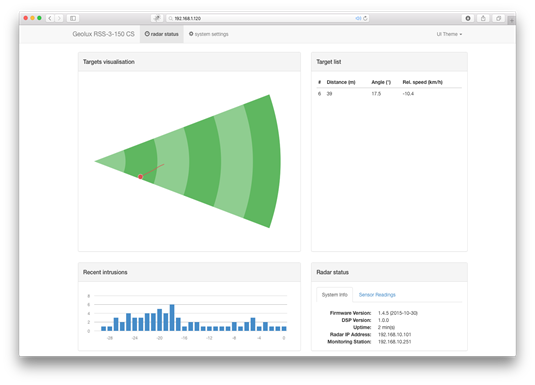
Task: Click the Radar status panel heading
Action: (332, 272)
